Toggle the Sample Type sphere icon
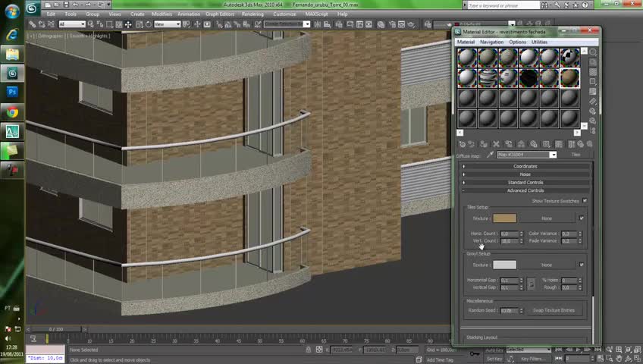Image resolution: width=643 pixels, height=364 pixels. [x=593, y=52]
